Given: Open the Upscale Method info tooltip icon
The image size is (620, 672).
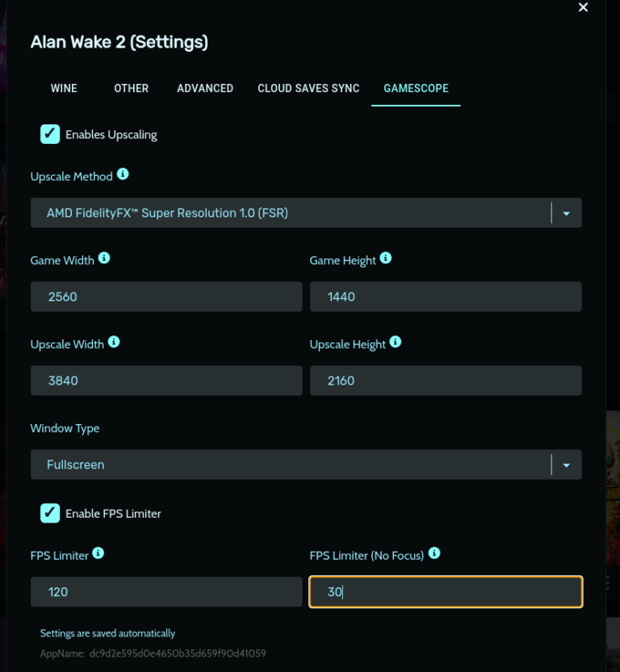Looking at the screenshot, I should 122,174.
